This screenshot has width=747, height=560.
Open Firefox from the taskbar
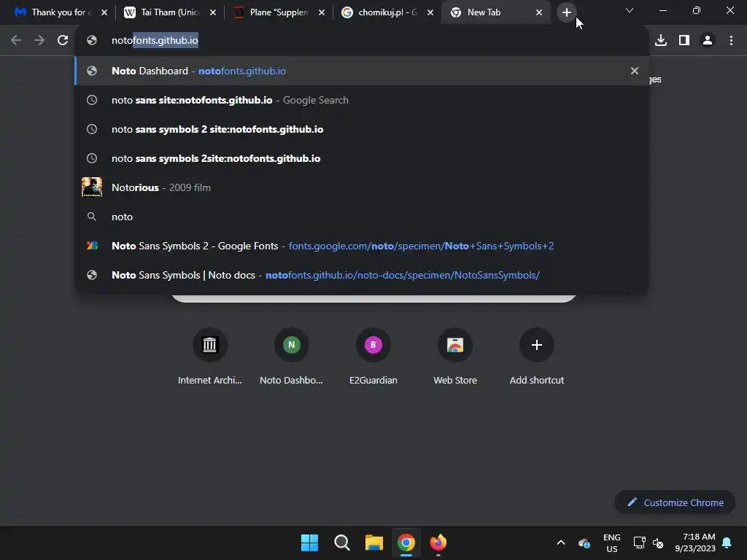[x=438, y=542]
